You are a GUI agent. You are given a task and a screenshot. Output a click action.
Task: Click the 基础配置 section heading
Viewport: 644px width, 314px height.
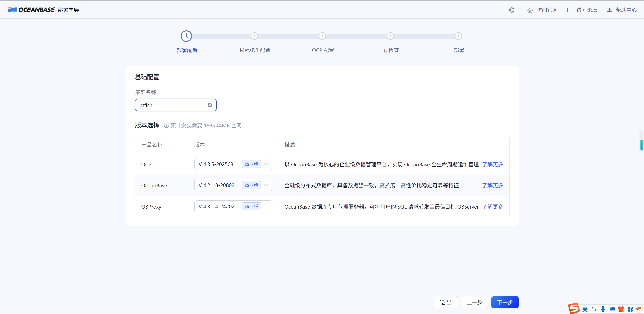(x=147, y=77)
